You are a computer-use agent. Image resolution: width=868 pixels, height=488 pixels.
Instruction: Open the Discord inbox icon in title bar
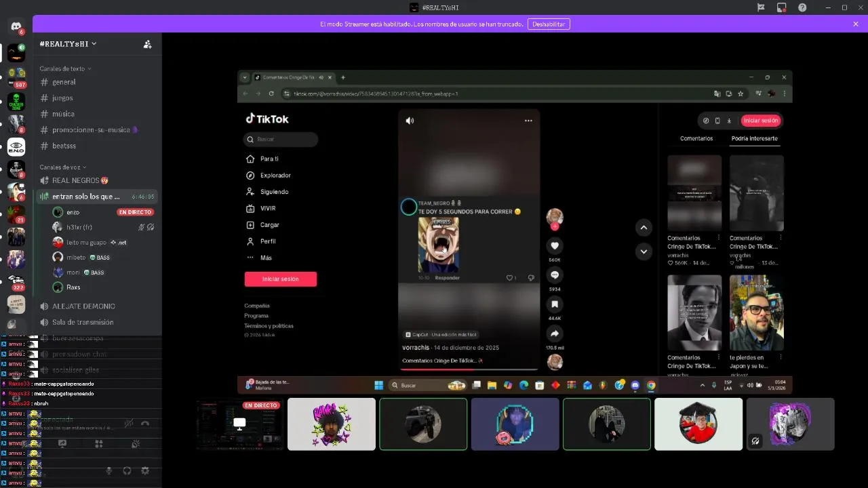click(x=781, y=7)
